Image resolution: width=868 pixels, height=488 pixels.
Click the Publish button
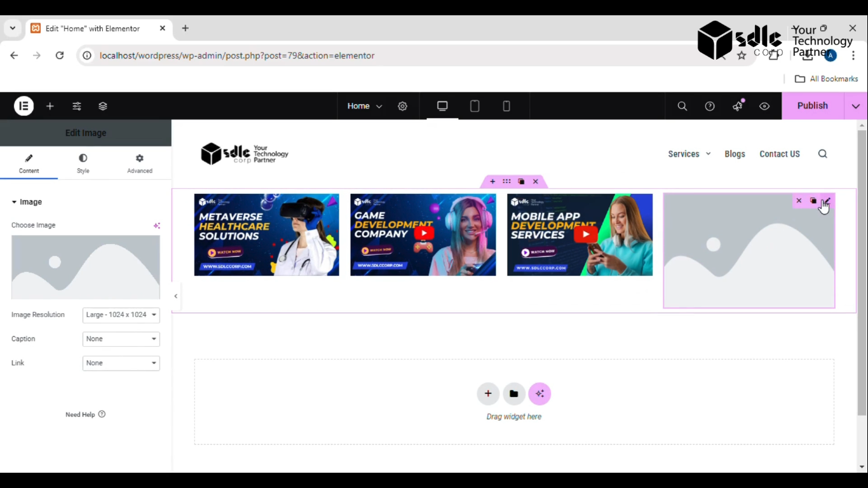tap(813, 105)
